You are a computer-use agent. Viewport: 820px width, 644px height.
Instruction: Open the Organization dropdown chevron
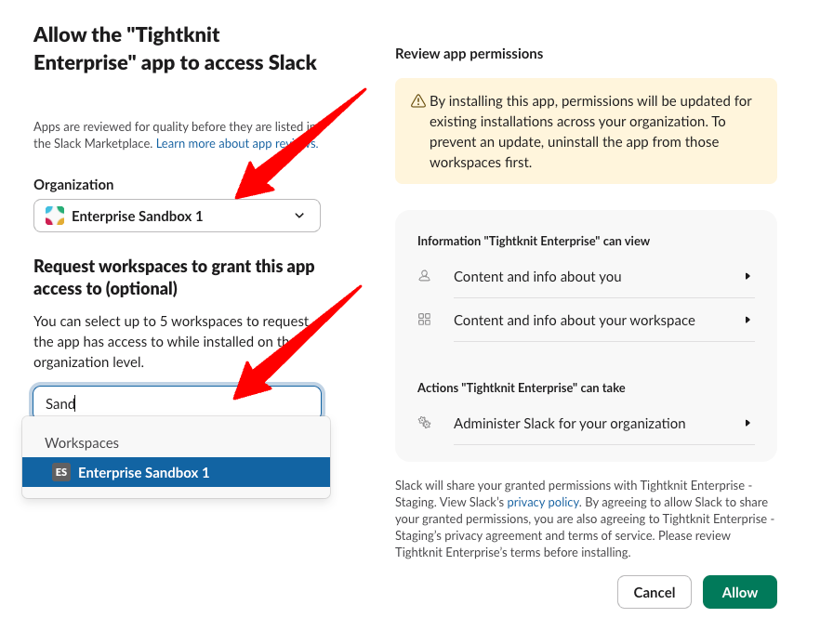click(299, 216)
